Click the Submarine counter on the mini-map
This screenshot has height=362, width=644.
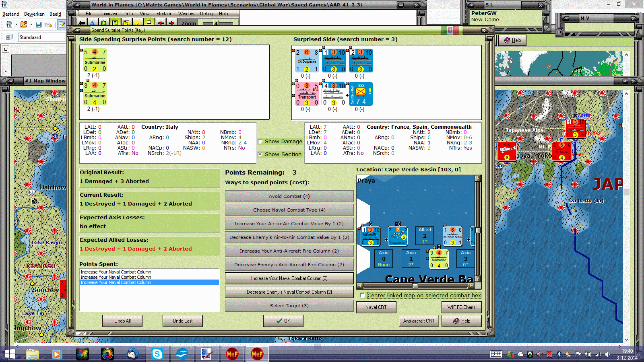pos(439,259)
